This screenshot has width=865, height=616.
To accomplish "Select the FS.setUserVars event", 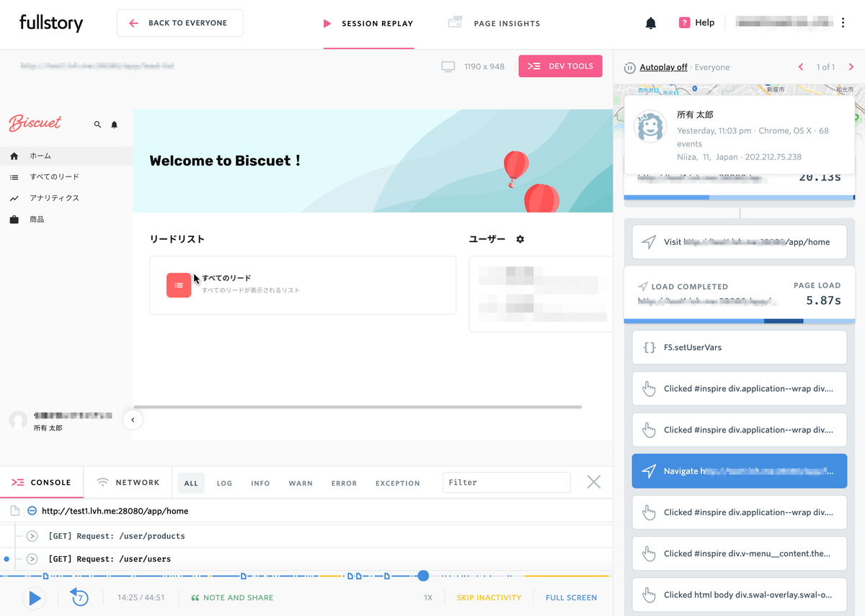I will coord(740,347).
